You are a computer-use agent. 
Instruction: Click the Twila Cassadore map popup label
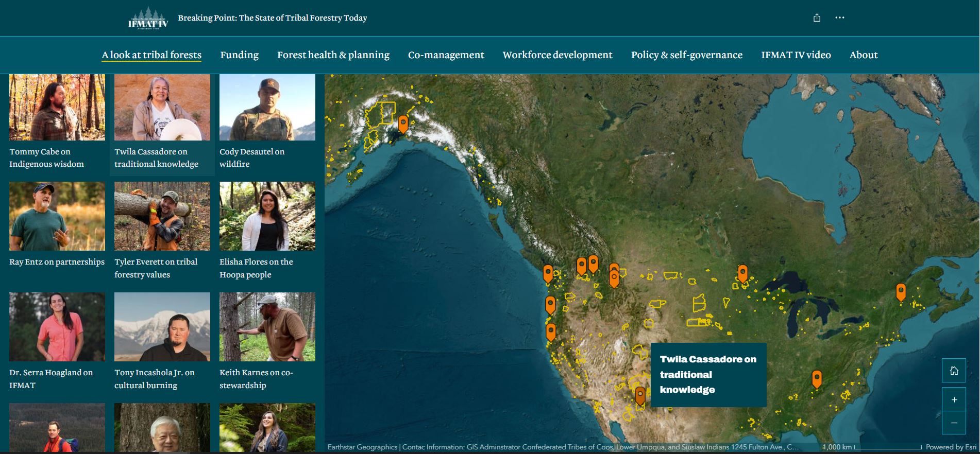708,375
